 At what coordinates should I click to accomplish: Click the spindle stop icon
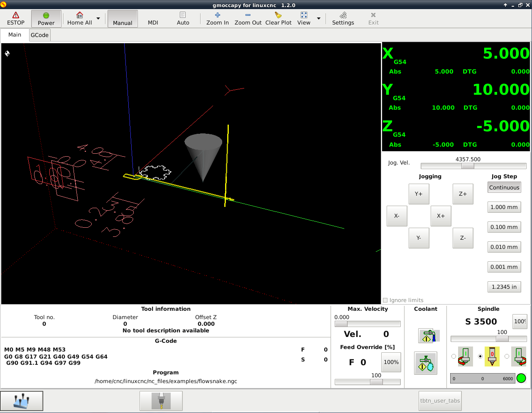(x=492, y=356)
